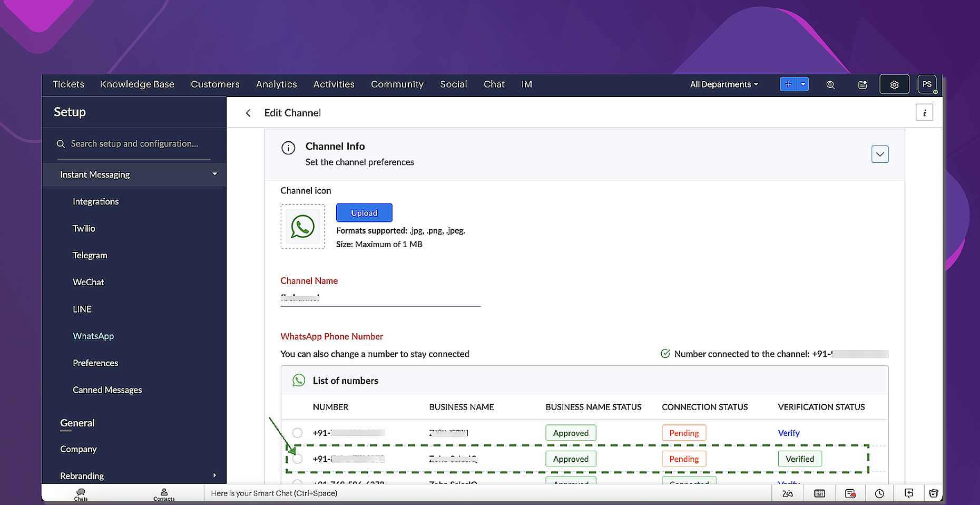Open the PS profile avatar
This screenshot has width=980, height=505.
pos(927,84)
